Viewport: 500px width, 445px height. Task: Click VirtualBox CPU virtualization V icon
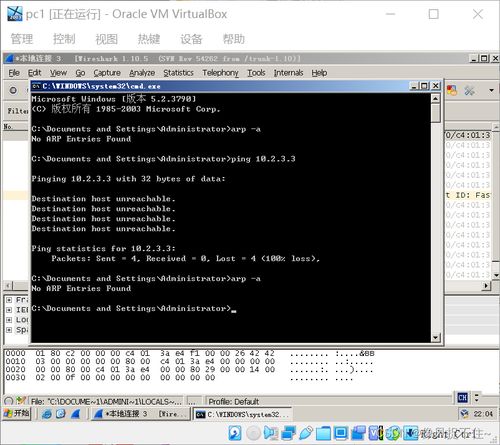tap(376, 433)
